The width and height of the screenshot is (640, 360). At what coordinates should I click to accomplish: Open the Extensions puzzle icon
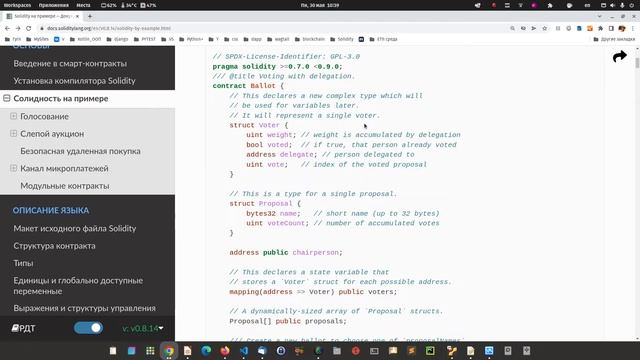pos(600,28)
